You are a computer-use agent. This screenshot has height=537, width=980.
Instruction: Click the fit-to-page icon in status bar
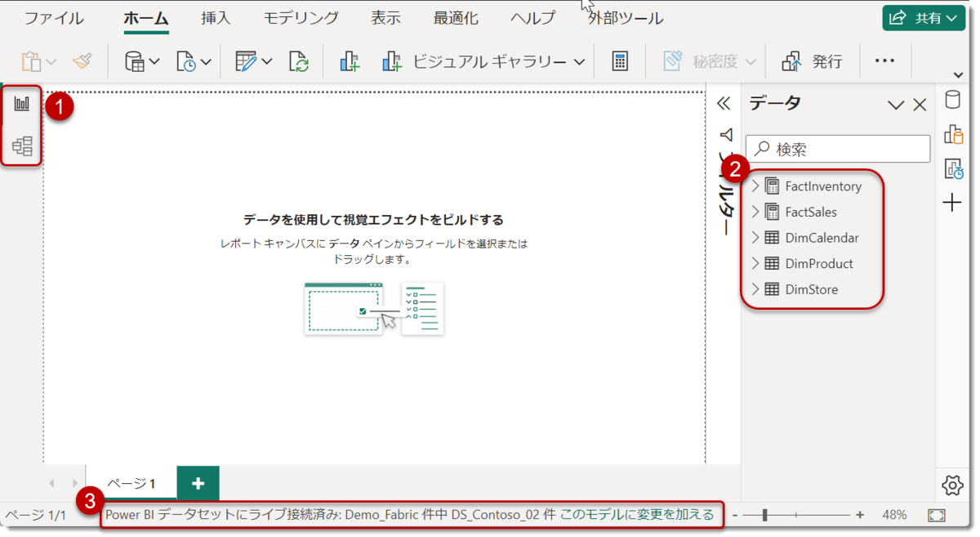pos(937,515)
